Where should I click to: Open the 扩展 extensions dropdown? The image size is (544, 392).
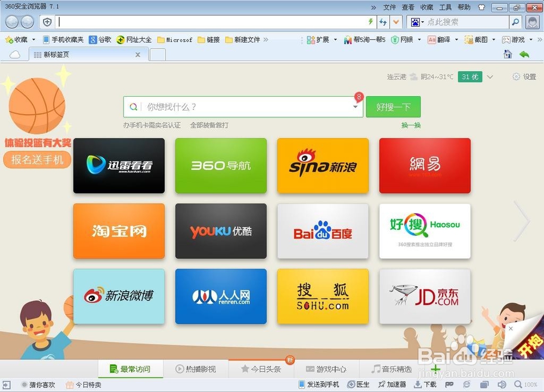[x=322, y=40]
